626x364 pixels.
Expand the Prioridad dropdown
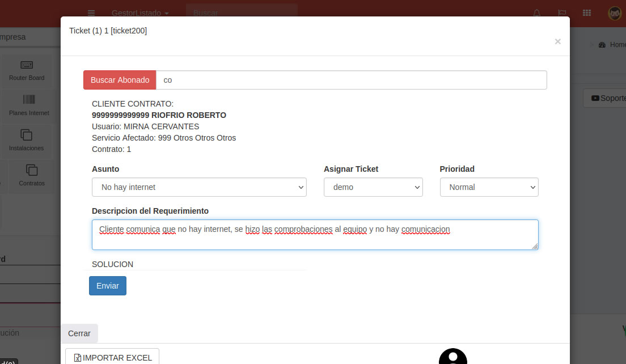(x=489, y=187)
